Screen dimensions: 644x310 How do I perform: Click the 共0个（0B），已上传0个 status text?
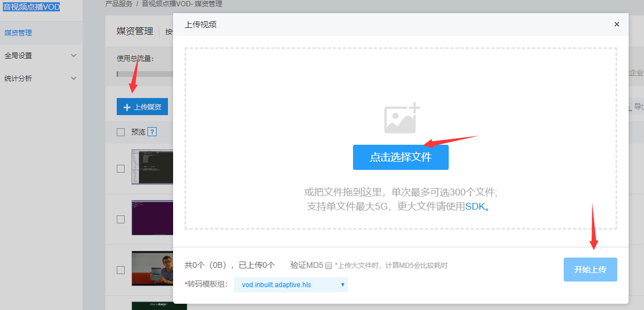click(229, 265)
